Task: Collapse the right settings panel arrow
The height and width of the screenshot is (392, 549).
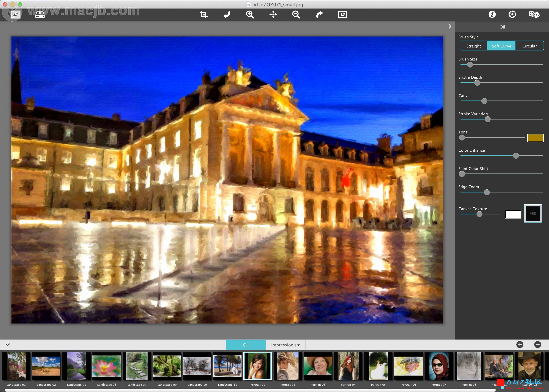Action: (450, 27)
